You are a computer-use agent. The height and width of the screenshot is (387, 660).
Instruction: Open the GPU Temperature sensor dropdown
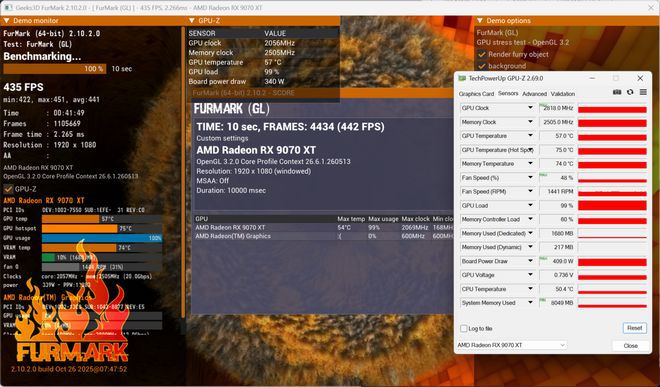click(x=530, y=136)
